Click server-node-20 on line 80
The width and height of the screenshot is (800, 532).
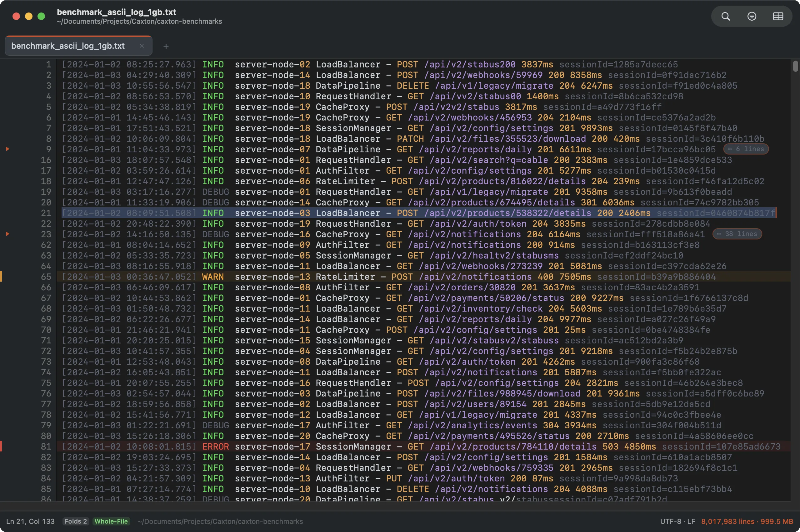[x=273, y=436]
